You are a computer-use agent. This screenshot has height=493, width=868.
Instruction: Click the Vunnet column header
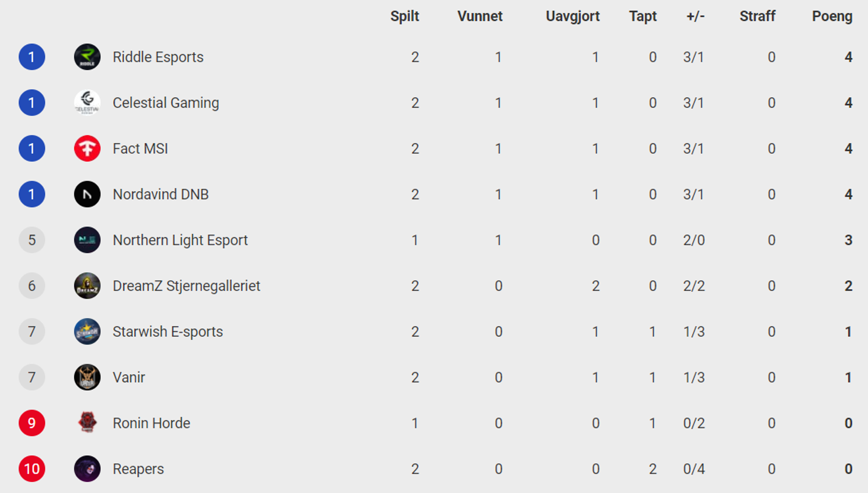pos(480,16)
